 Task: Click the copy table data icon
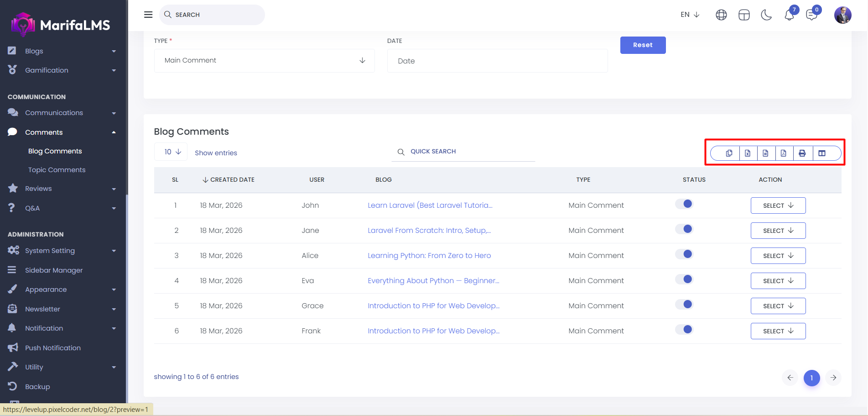(x=729, y=153)
